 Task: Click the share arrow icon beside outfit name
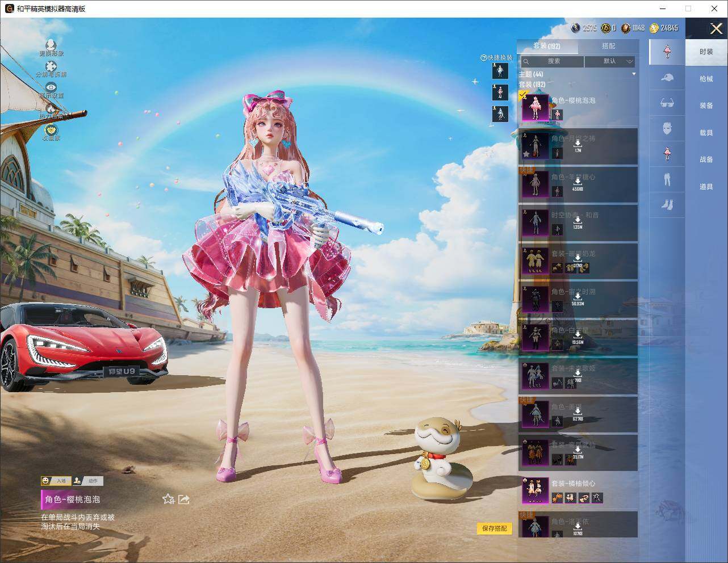click(x=184, y=499)
